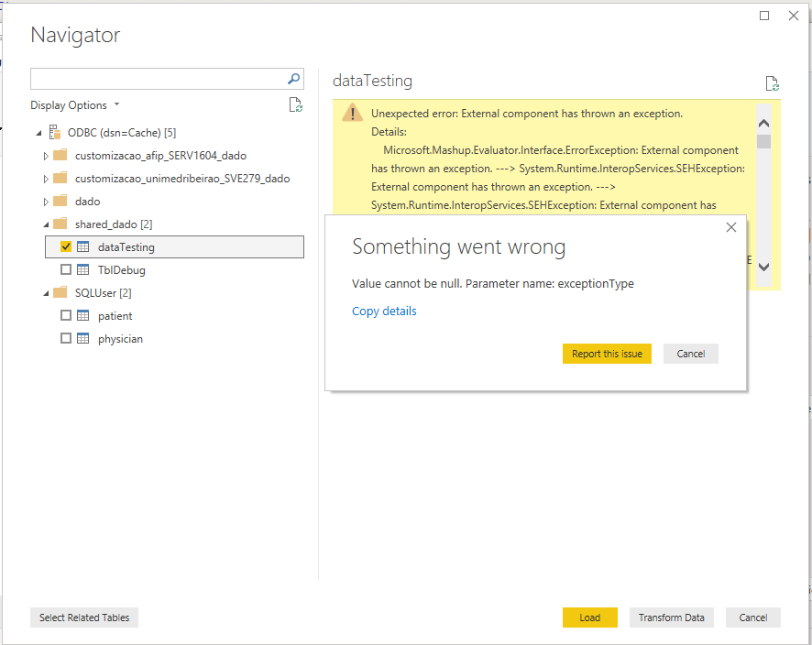Image resolution: width=812 pixels, height=645 pixels.
Task: Click the Copy details link
Action: point(384,312)
